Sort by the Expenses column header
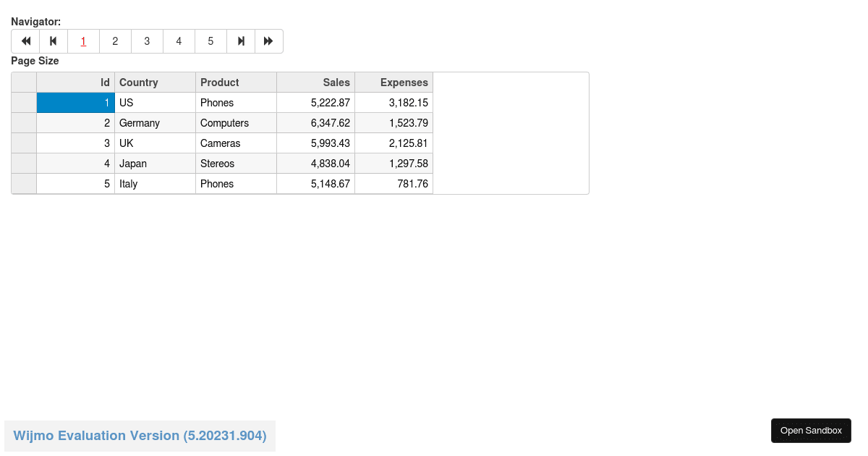The image size is (868, 456). point(393,83)
